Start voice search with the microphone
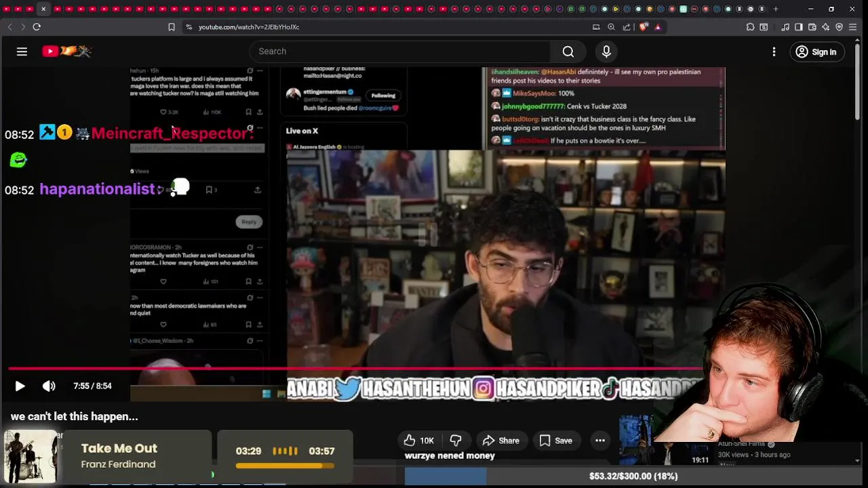 (x=606, y=52)
